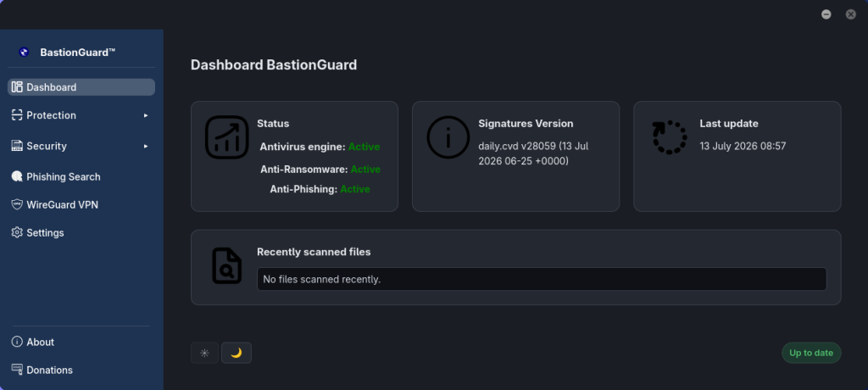Expand the Protection submenu arrow
The width and height of the screenshot is (868, 390).
(x=146, y=115)
